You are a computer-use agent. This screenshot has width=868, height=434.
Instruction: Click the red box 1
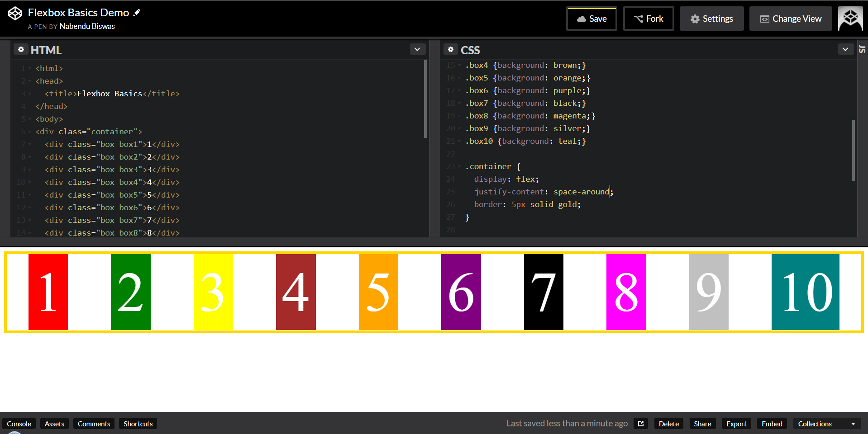click(48, 292)
